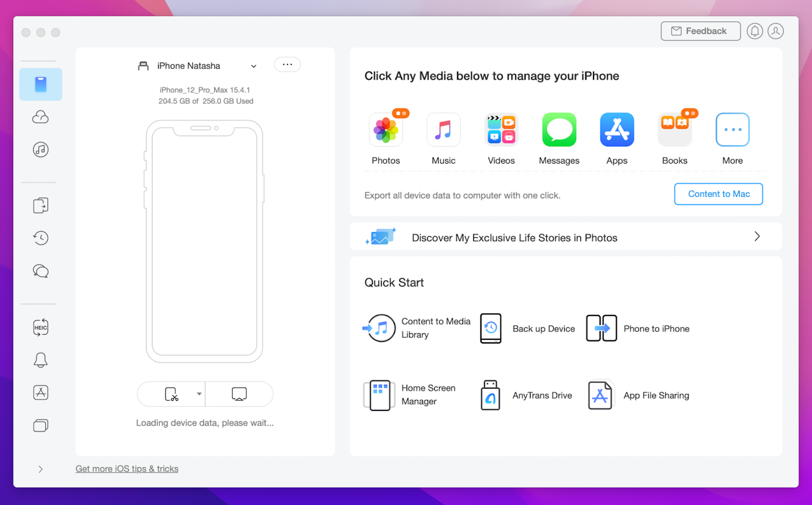The image size is (812, 505).
Task: Expand Discover My Exclusive Life Stories banner
Action: (x=757, y=236)
